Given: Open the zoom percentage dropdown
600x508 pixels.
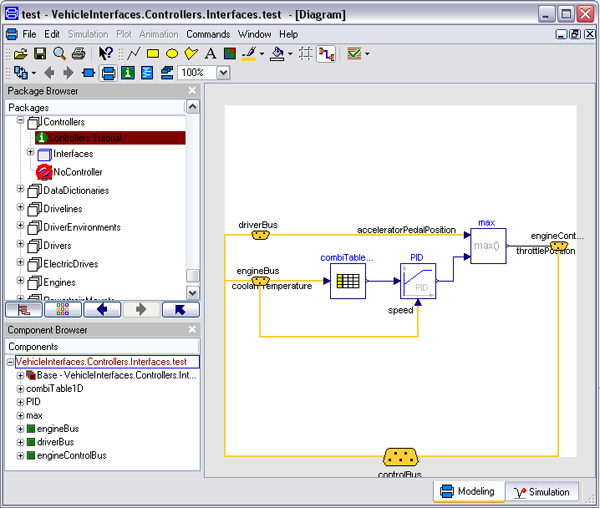Looking at the screenshot, I should coord(222,73).
